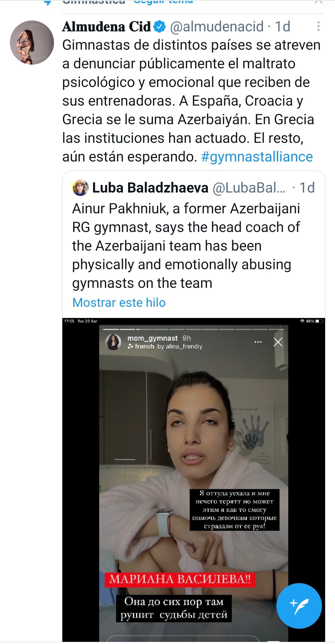Image resolution: width=335 pixels, height=644 pixels.
Task: Open the embedded story screenshot image
Action: [x=194, y=480]
